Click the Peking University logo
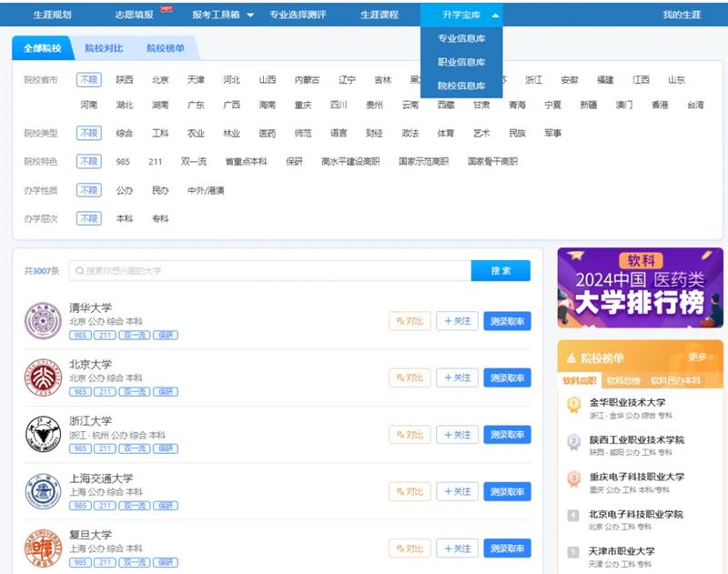Viewport: 728px width, 574px height. [x=43, y=378]
